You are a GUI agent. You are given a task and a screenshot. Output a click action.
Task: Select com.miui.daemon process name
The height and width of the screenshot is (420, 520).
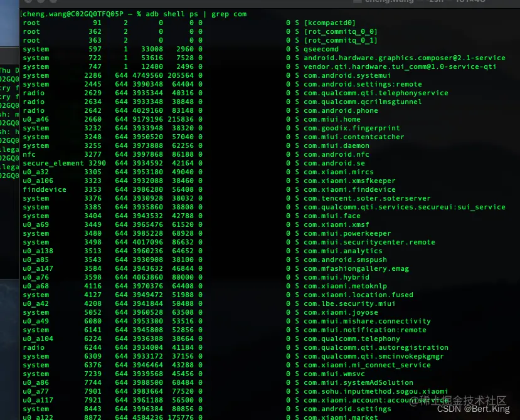(x=336, y=146)
